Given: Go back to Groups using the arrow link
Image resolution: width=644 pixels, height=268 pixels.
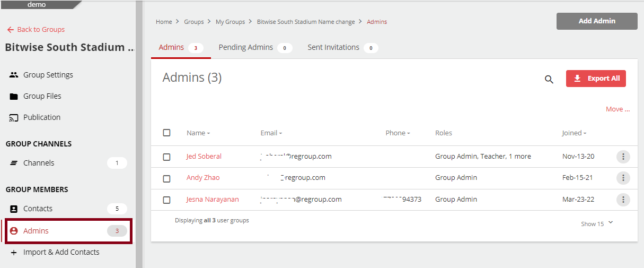Looking at the screenshot, I should tap(36, 30).
